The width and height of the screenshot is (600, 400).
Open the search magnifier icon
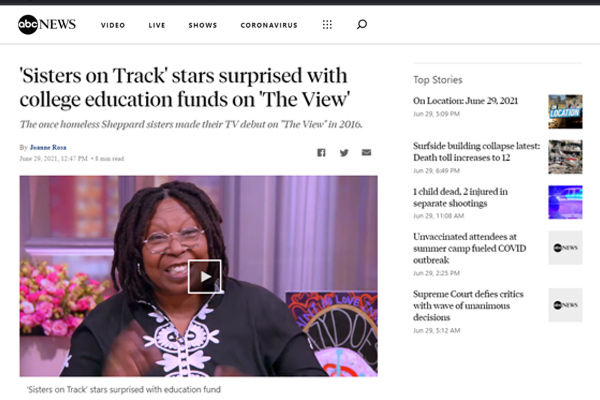(362, 24)
